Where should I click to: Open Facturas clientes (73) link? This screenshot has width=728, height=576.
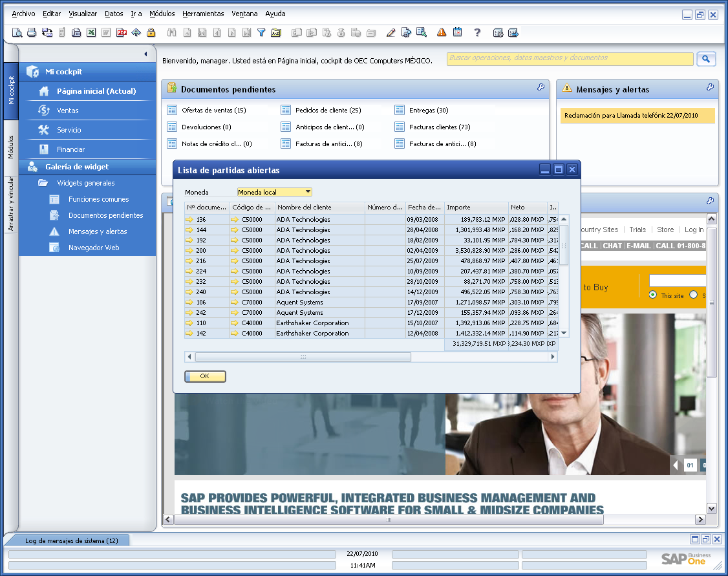[440, 127]
